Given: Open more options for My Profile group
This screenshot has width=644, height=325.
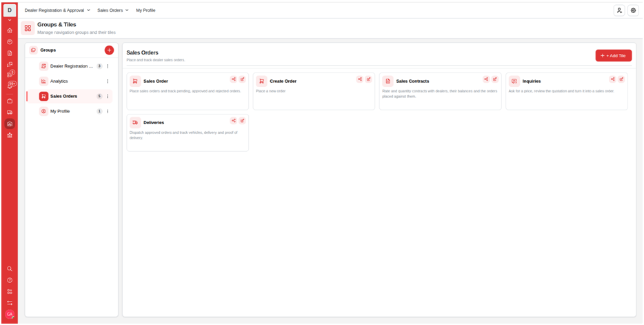Looking at the screenshot, I should coord(108,111).
